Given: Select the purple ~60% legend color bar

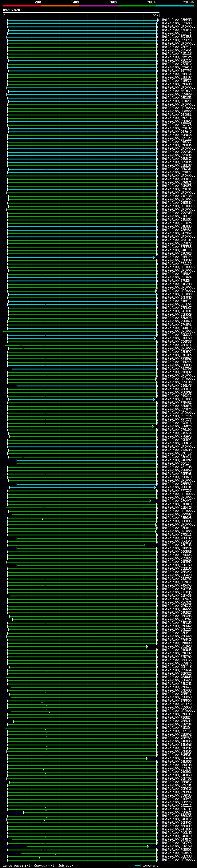Looking at the screenshot, I should pos(98,6).
